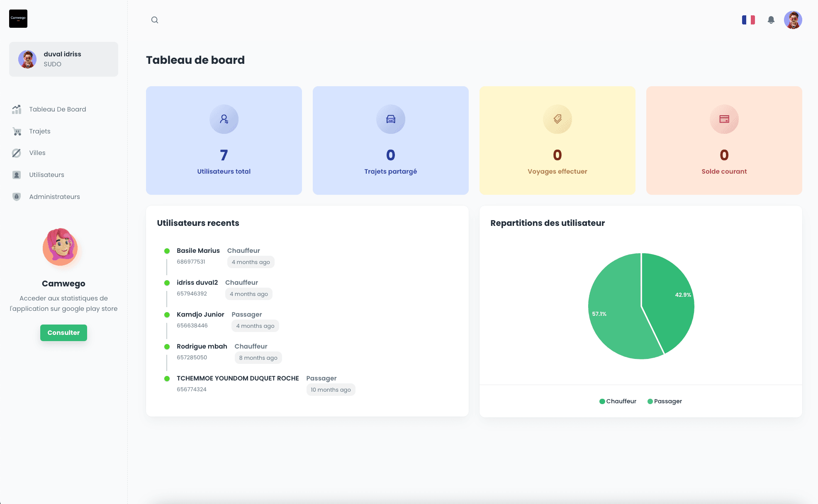
Task: Click the Utilisateurs total user icon
Action: 224,119
